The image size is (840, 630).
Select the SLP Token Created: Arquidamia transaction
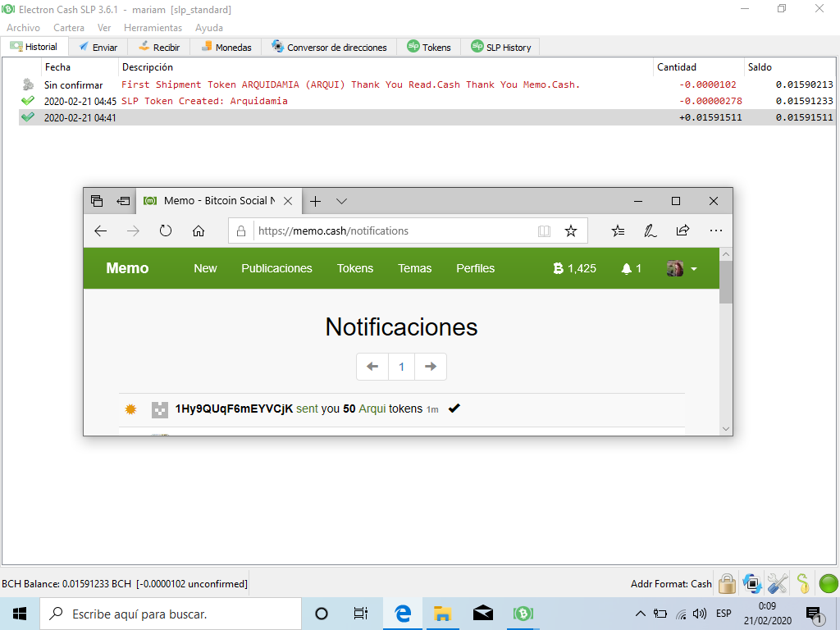pos(427,101)
